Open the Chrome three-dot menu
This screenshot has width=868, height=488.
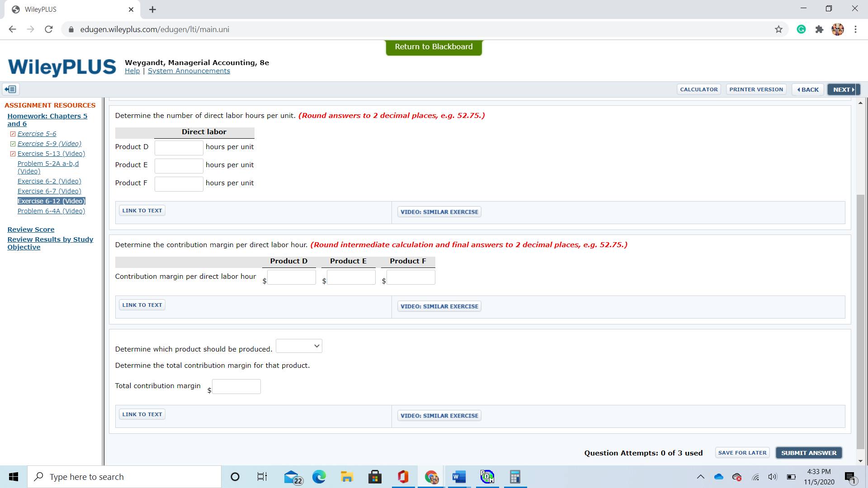point(855,29)
